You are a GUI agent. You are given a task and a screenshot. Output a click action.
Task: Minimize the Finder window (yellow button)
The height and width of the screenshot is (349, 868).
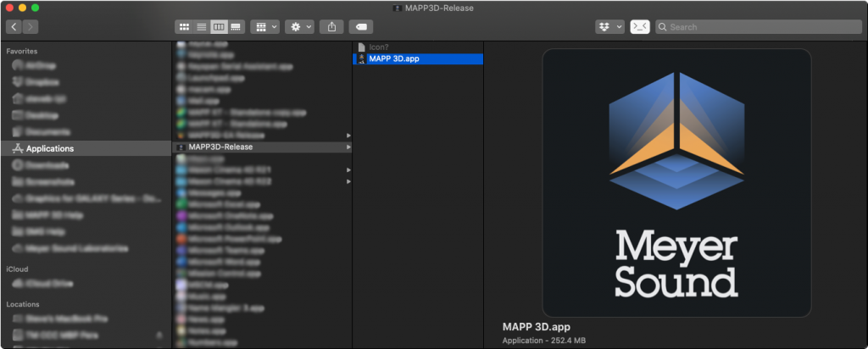point(22,8)
